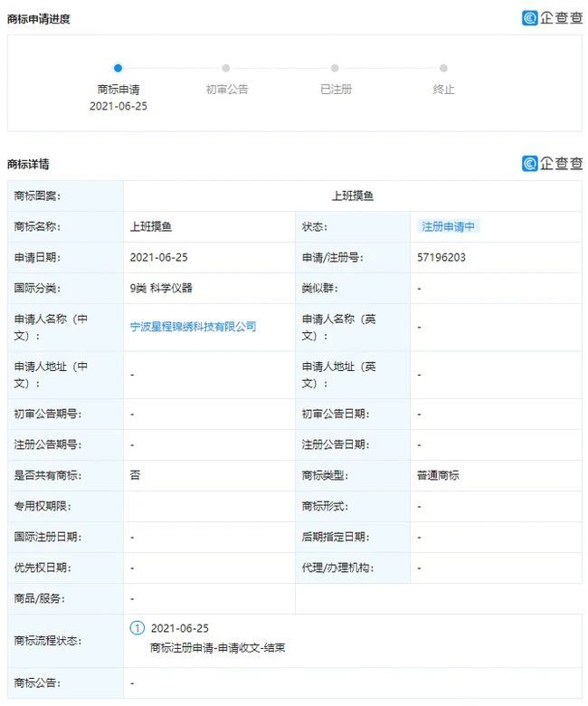Click the 商标申请进度 section heading
The height and width of the screenshot is (706, 588).
pyautogui.click(x=39, y=19)
